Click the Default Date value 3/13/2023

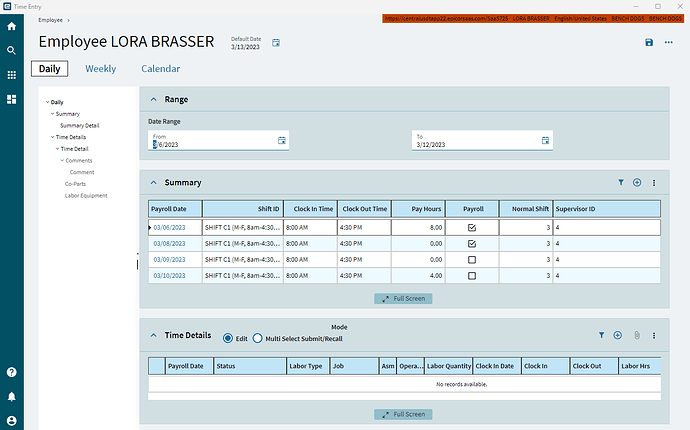[x=245, y=47]
